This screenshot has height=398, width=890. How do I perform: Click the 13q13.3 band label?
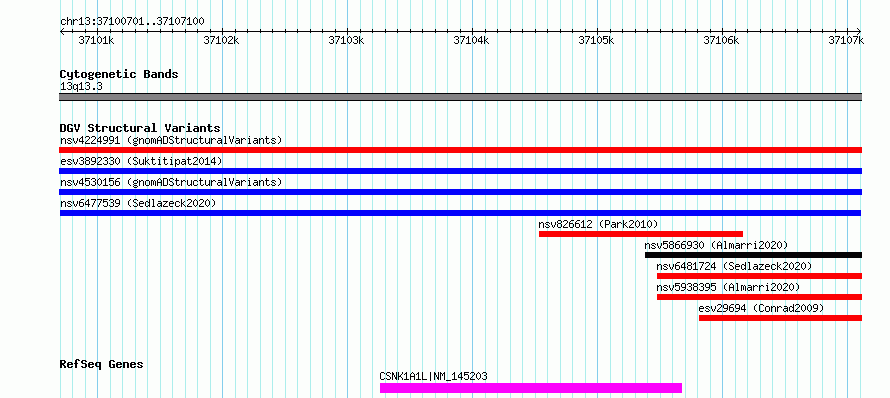pos(81,87)
